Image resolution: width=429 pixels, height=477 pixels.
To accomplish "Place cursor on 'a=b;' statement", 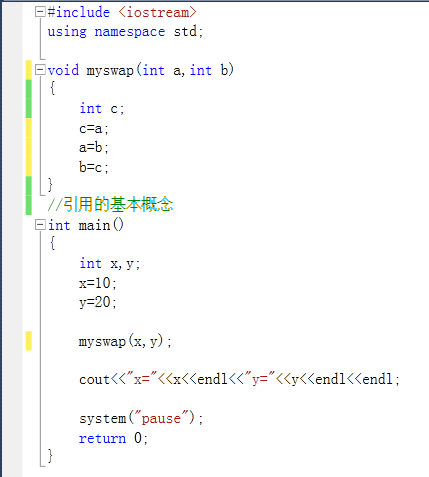I will coord(94,147).
